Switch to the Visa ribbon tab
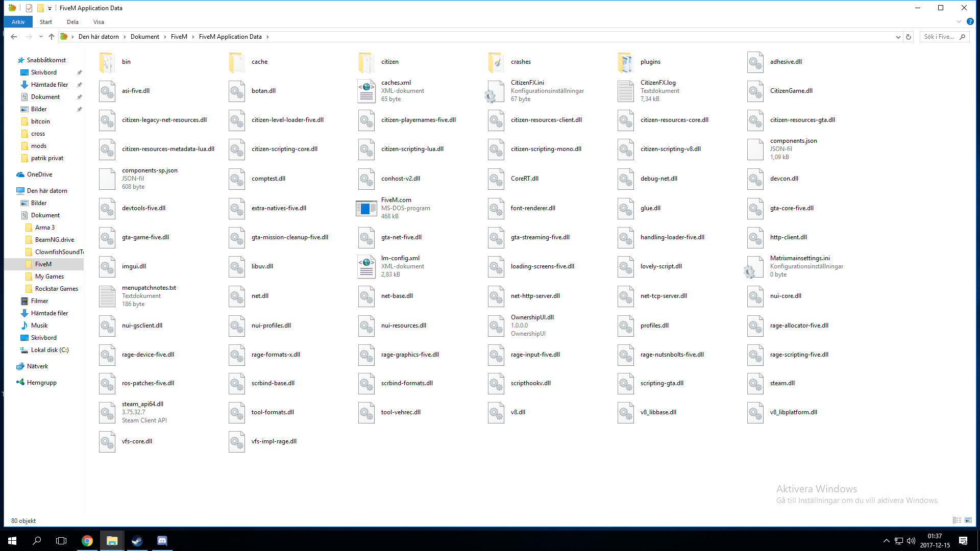 tap(99, 22)
